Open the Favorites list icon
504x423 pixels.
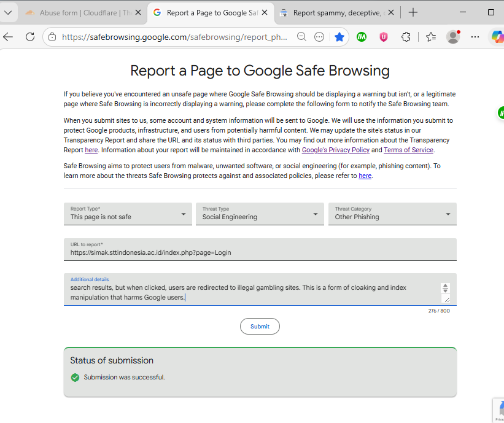tap(431, 37)
